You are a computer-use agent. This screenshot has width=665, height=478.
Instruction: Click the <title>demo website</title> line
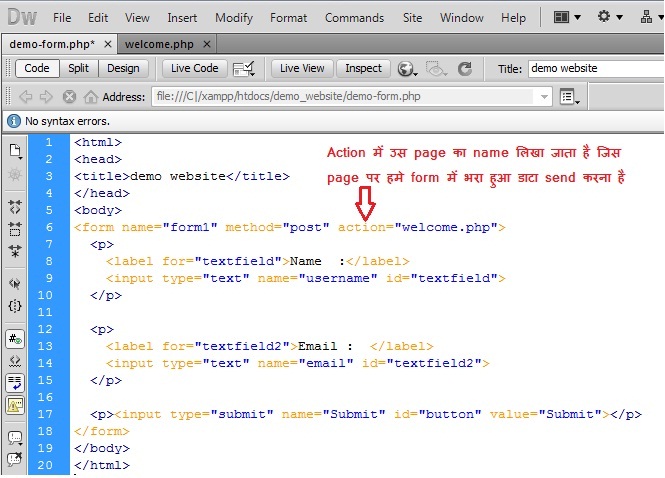point(182,176)
